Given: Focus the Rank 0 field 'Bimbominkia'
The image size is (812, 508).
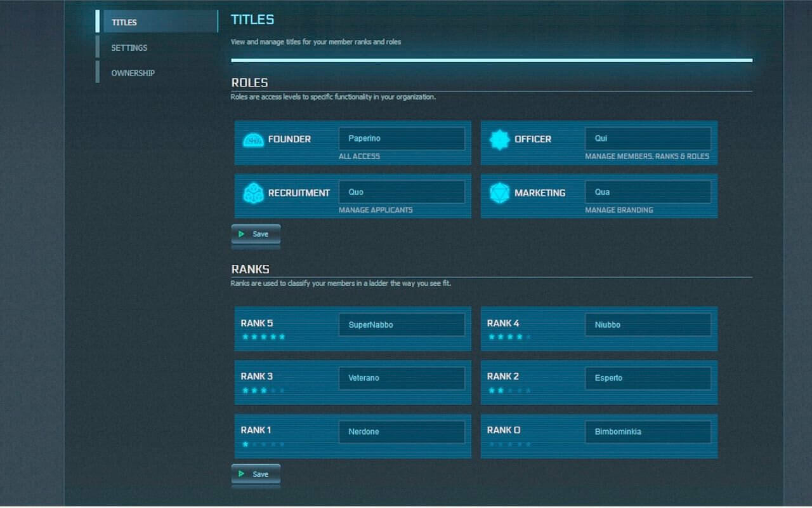Looking at the screenshot, I should click(x=648, y=432).
